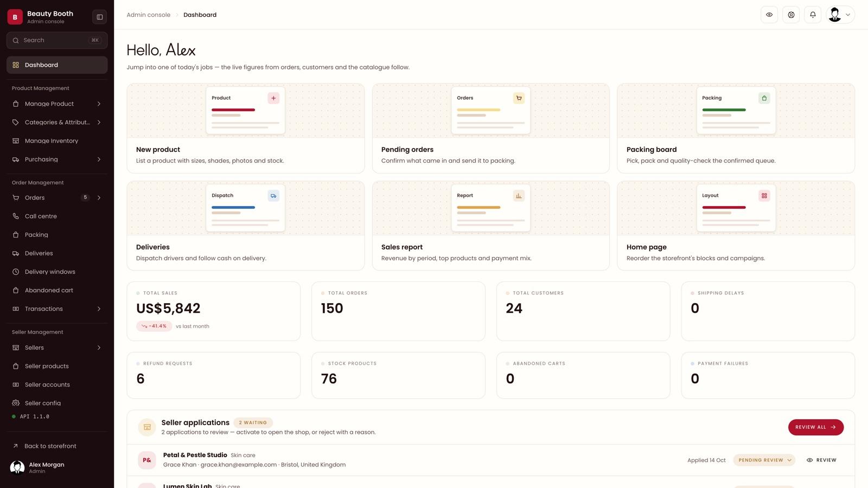Image resolution: width=868 pixels, height=488 pixels.
Task: Open the New product quick action
Action: 246,129
